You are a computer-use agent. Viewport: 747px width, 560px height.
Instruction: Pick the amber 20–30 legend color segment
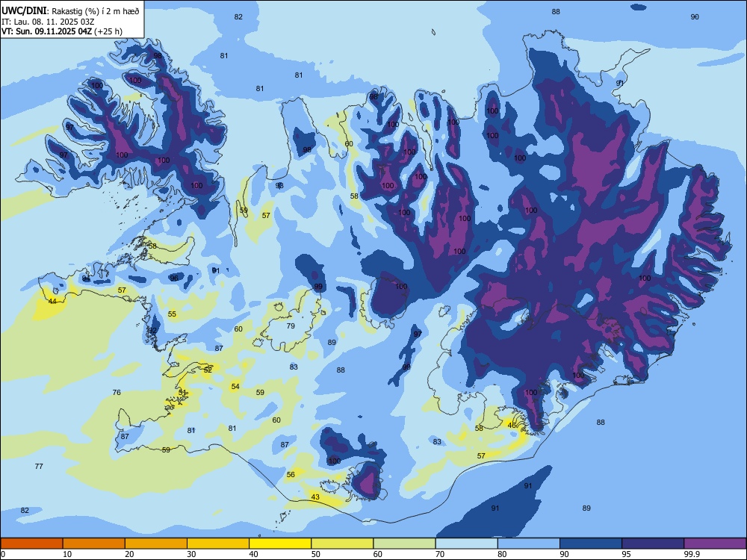(x=156, y=544)
